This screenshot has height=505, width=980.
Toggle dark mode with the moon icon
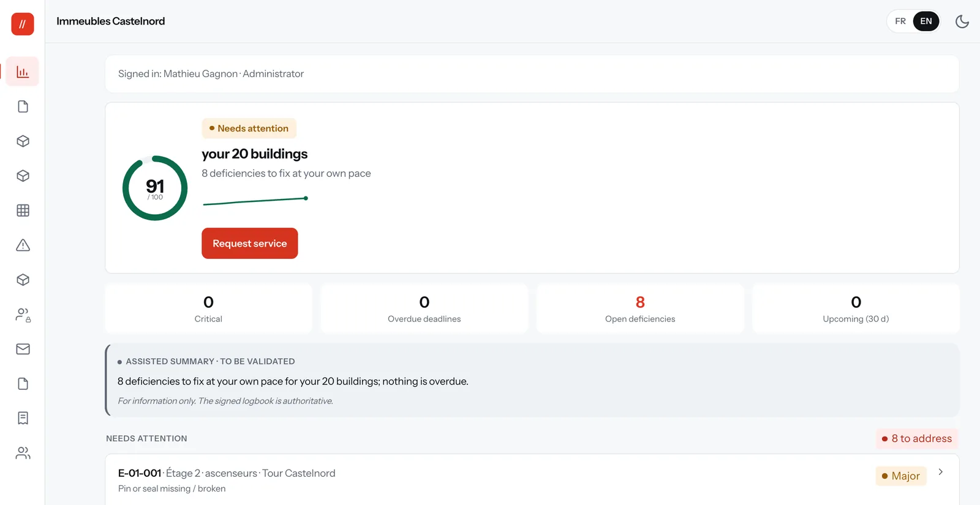coord(962,21)
